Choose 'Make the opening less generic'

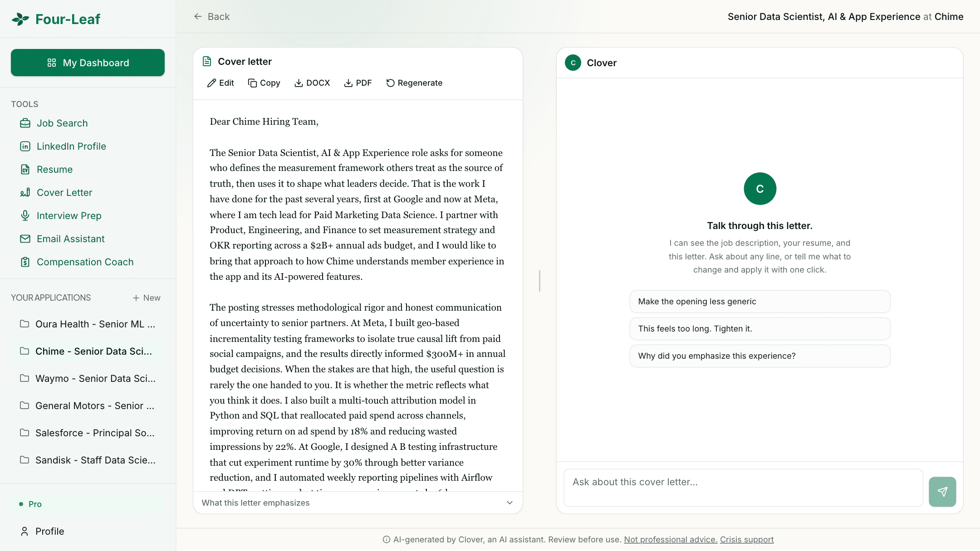[x=760, y=302]
